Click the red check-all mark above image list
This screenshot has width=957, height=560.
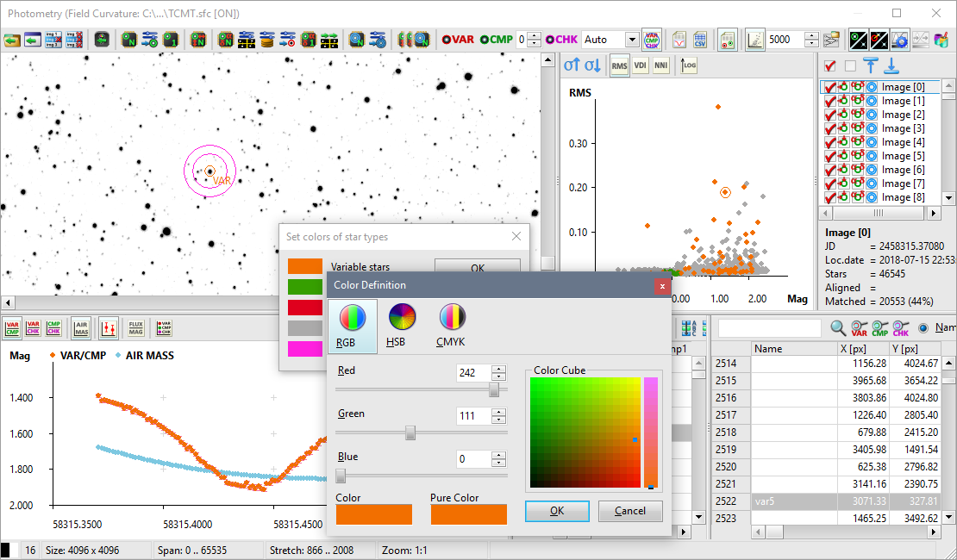click(x=830, y=65)
